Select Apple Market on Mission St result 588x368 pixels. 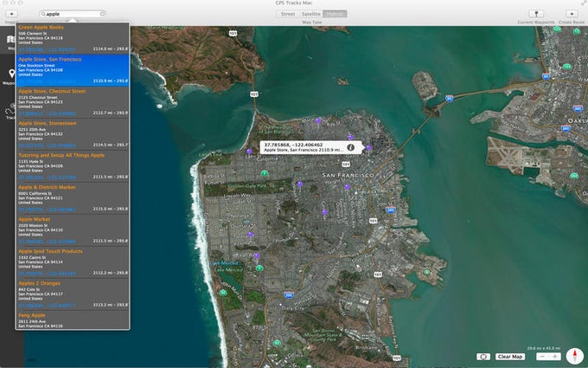73,229
